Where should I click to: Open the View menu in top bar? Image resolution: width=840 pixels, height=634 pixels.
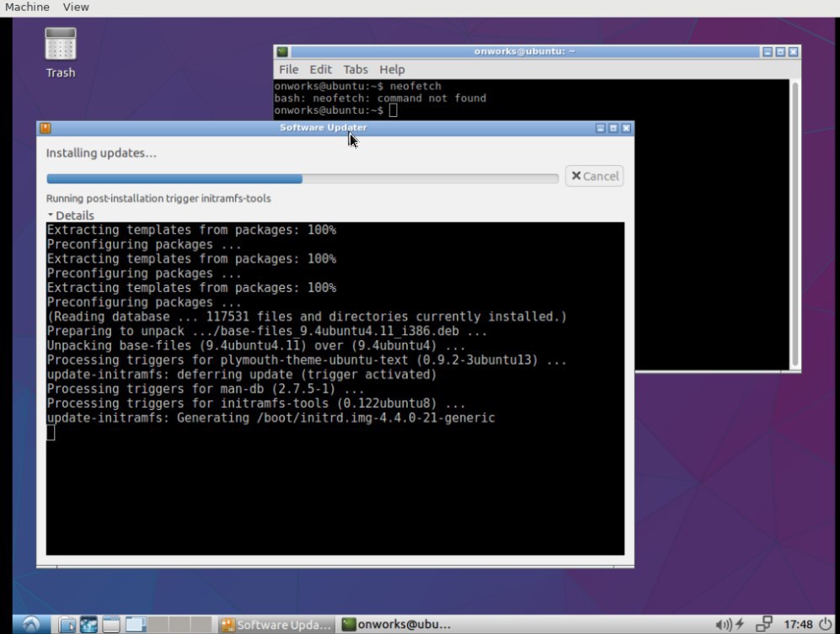pos(76,7)
